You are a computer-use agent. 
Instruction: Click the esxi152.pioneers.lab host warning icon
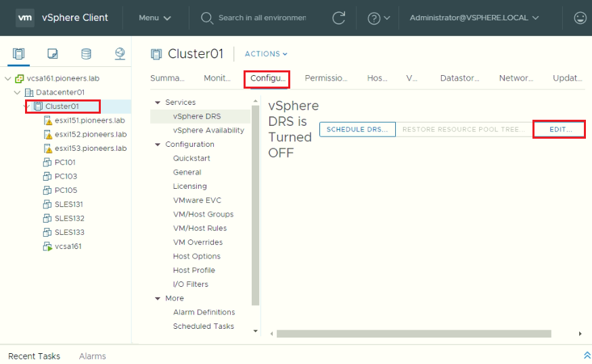click(47, 135)
